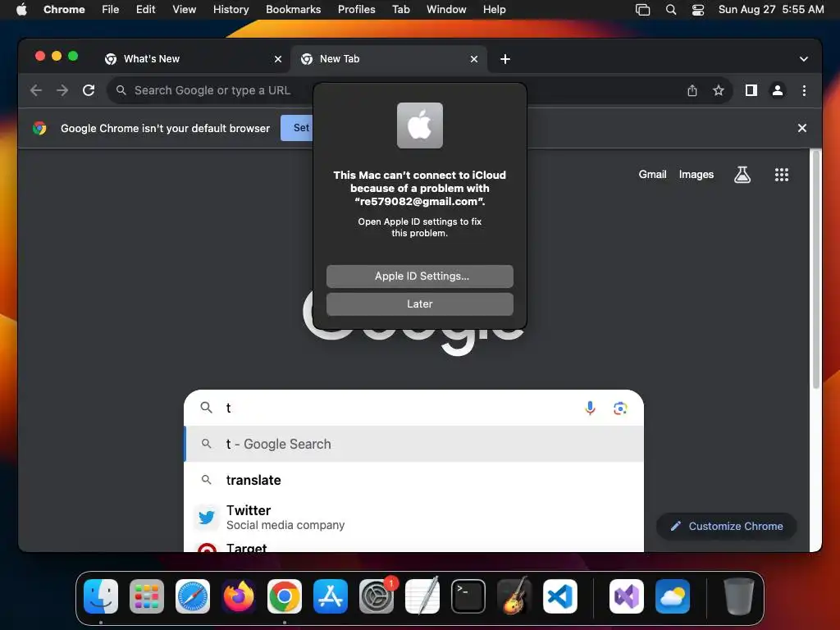Expand the tab search chevron
The image size is (840, 630).
pos(804,59)
